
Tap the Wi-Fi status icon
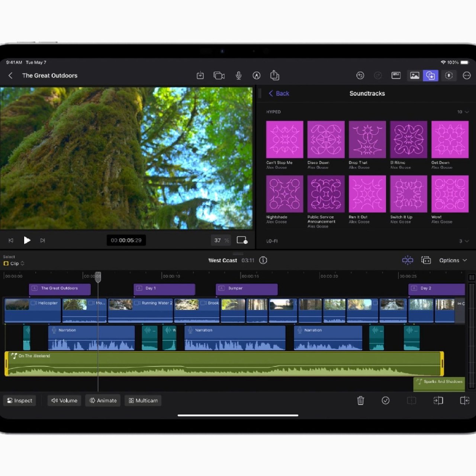(x=443, y=62)
